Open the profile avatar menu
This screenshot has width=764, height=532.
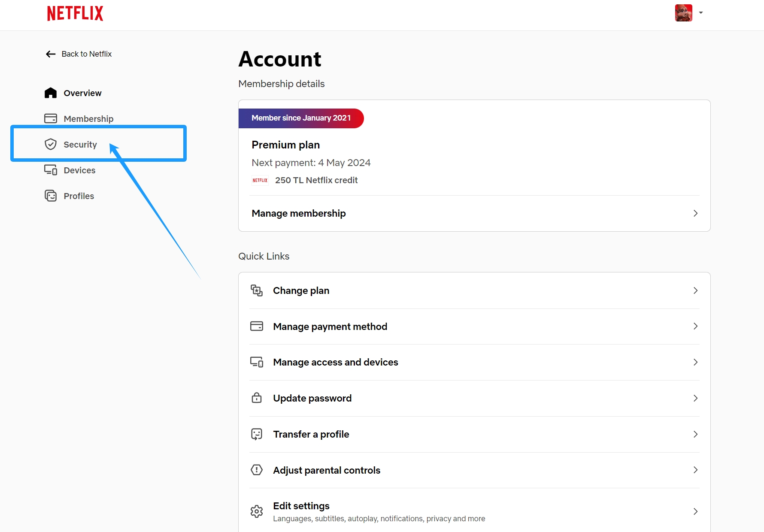(x=683, y=13)
